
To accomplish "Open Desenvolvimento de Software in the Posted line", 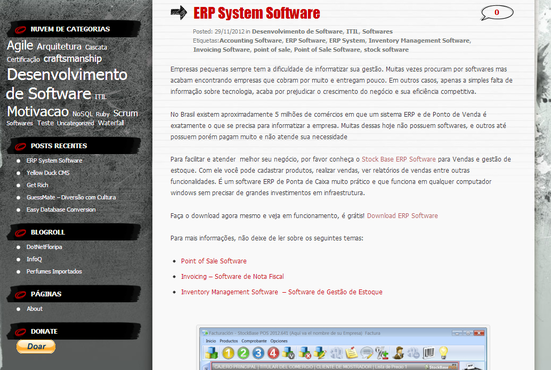I will (297, 31).
